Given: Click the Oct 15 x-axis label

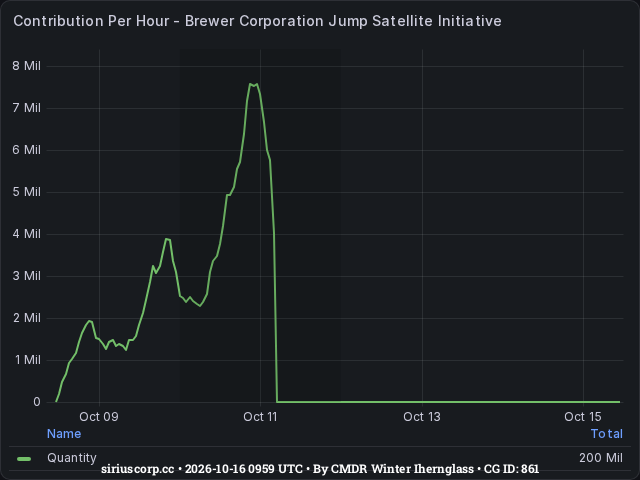Looking at the screenshot, I should (x=583, y=417).
